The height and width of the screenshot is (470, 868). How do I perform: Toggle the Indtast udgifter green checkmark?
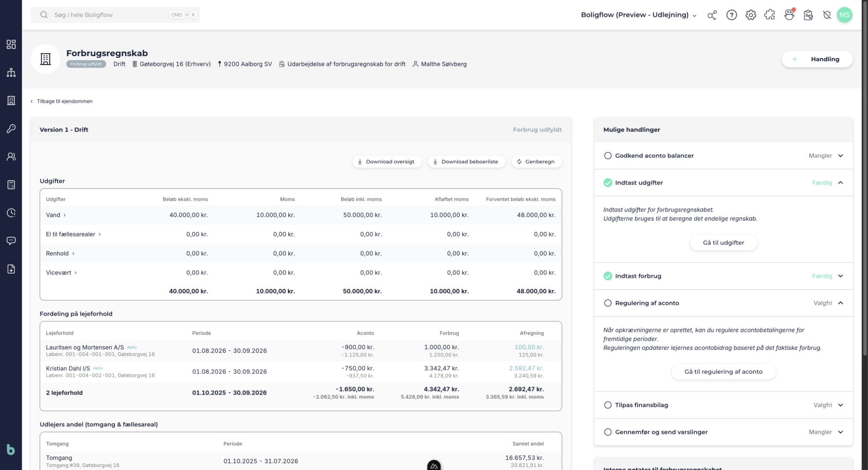[x=608, y=182]
